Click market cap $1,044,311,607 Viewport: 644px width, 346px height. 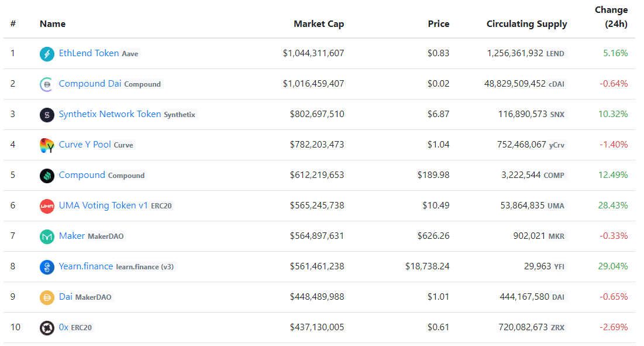point(314,53)
